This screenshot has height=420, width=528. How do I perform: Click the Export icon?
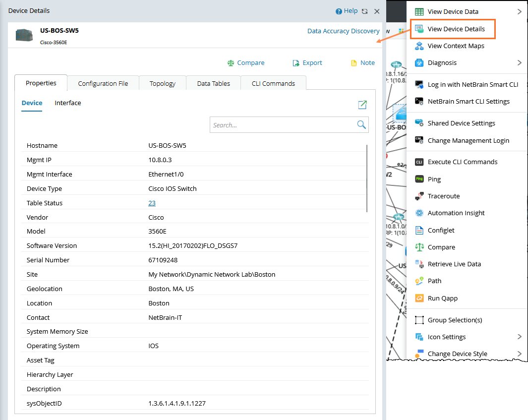click(296, 63)
